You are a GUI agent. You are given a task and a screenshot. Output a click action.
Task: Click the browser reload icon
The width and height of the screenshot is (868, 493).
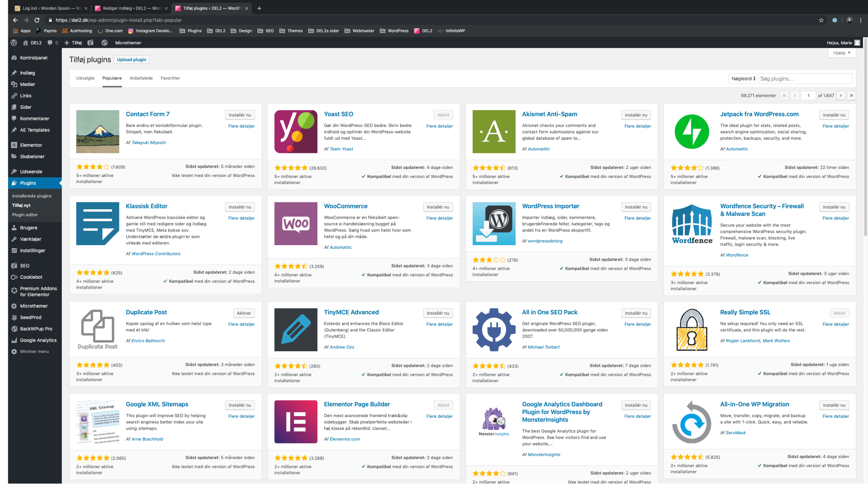(x=37, y=20)
